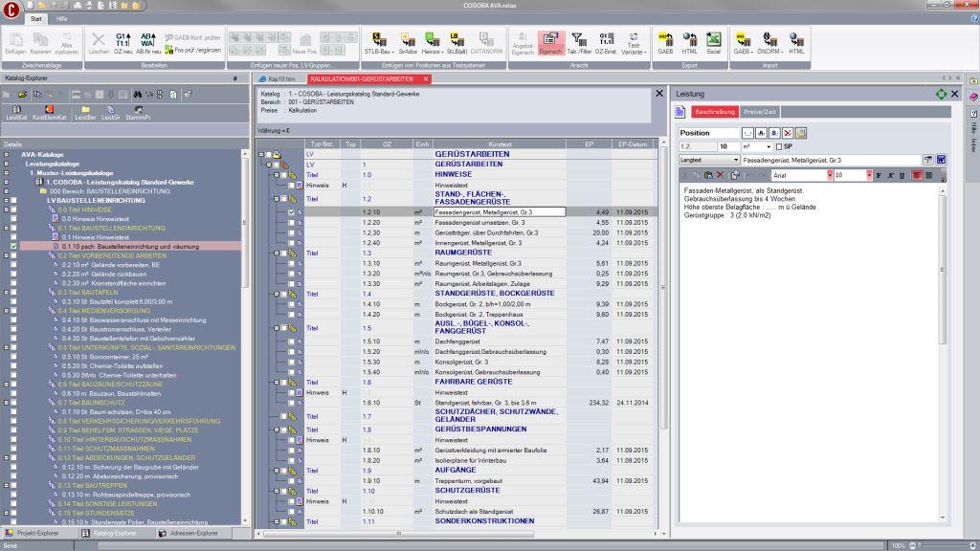Export to Excel from ribbon
This screenshot has width=980, height=551.
[x=714, y=42]
